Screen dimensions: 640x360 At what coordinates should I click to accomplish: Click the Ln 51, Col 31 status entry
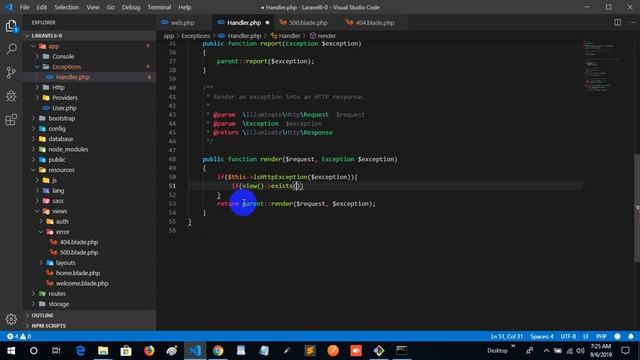(x=507, y=336)
